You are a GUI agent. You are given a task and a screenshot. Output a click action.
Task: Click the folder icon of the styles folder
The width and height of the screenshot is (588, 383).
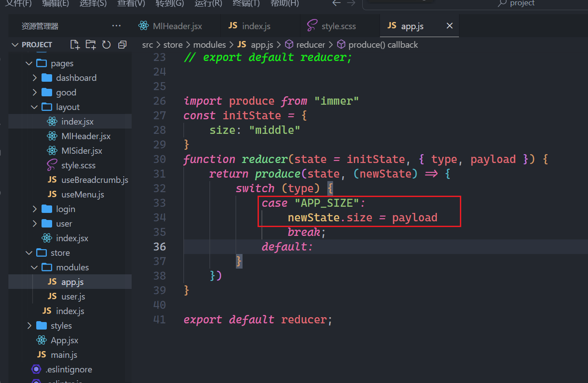coord(42,326)
